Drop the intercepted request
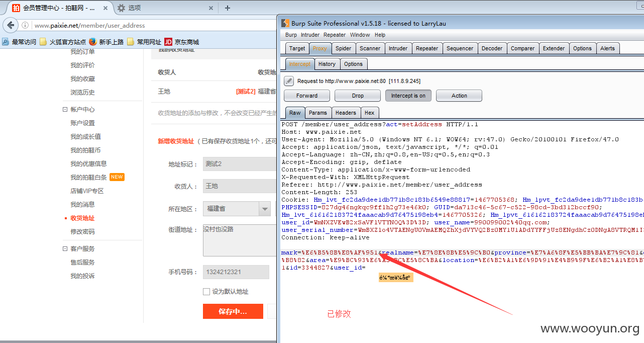 click(x=358, y=96)
